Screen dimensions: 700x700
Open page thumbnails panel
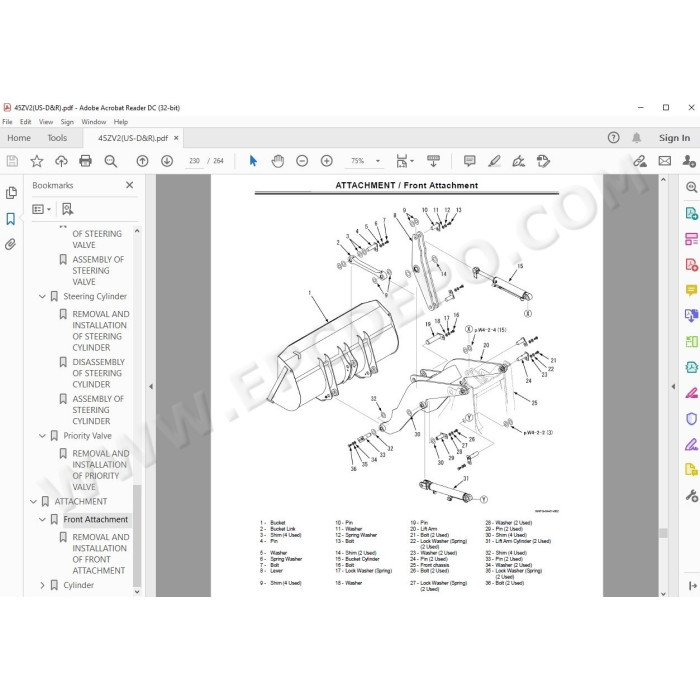tap(11, 193)
